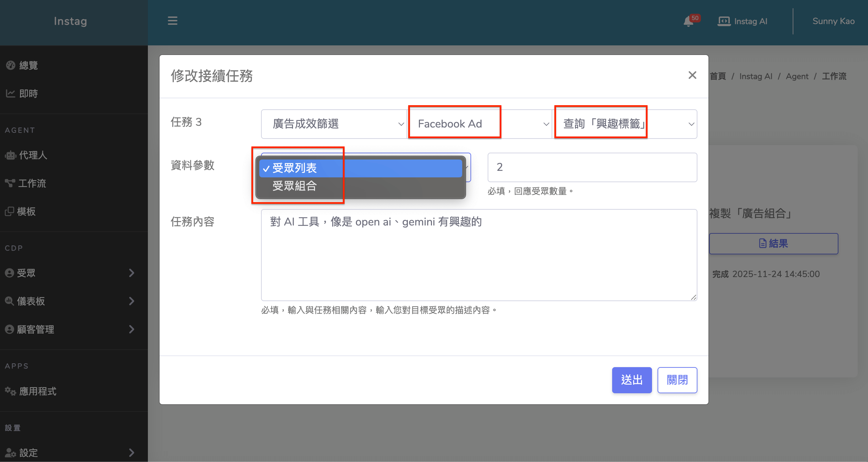The width and height of the screenshot is (868, 462).
Task: Open the Facebook Ad dropdown
Action: 479,124
